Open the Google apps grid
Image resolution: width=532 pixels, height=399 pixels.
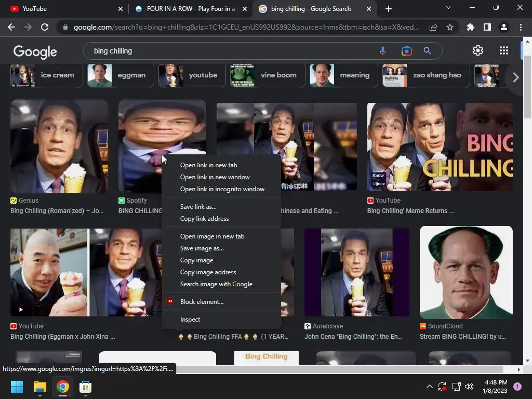(504, 50)
